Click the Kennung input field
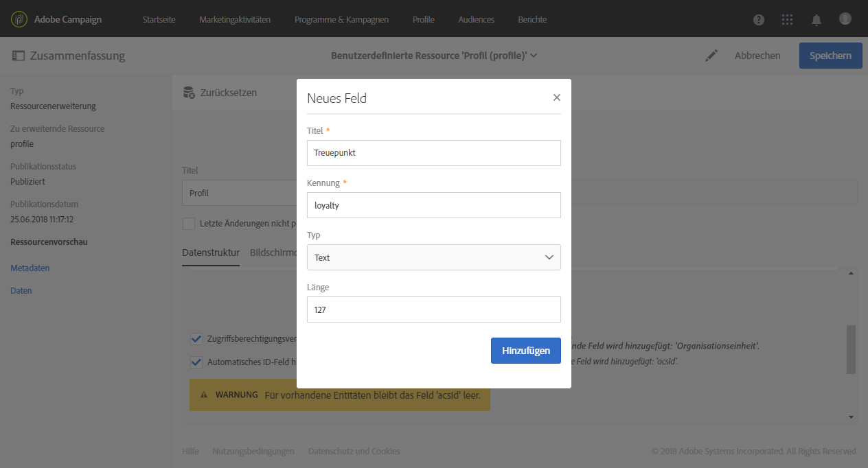The image size is (868, 468). point(433,205)
